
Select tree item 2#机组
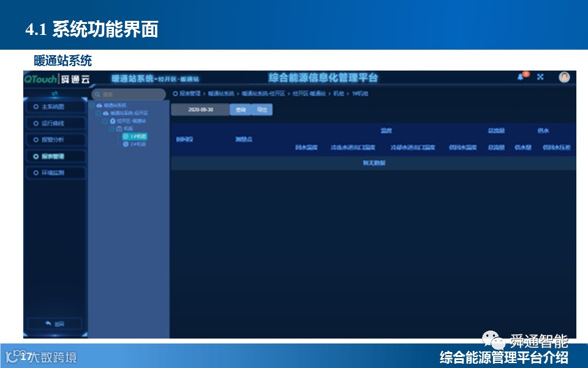point(135,144)
